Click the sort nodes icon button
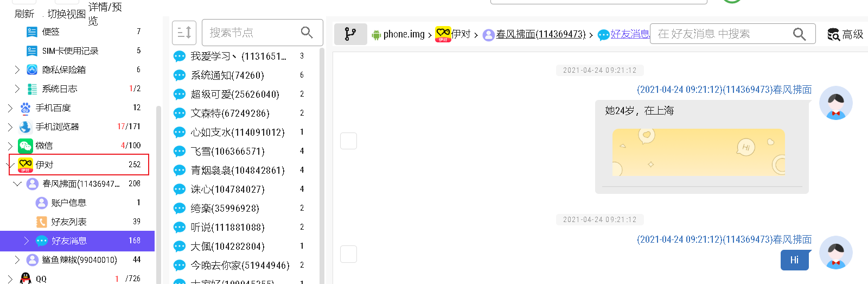The height and width of the screenshot is (284, 868). point(184,33)
